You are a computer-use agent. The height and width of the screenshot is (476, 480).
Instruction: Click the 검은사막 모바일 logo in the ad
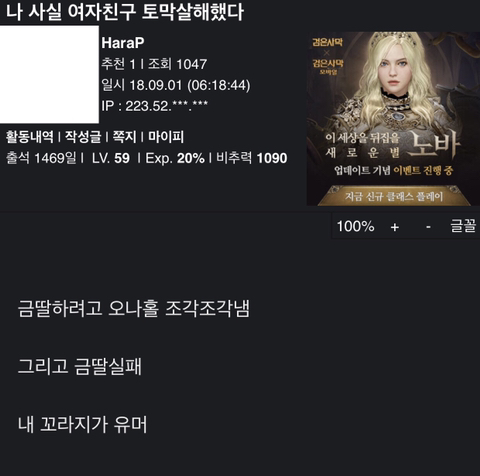click(x=328, y=66)
